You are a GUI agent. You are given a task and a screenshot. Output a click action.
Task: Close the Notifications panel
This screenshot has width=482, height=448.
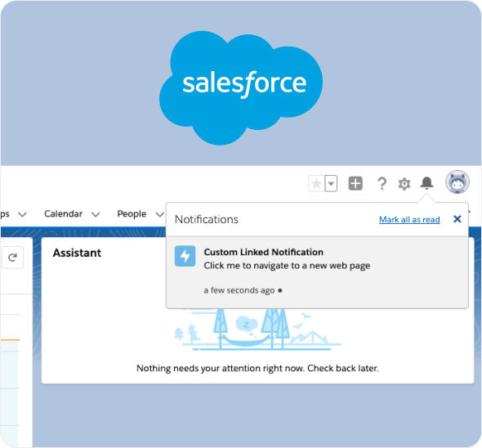(457, 219)
